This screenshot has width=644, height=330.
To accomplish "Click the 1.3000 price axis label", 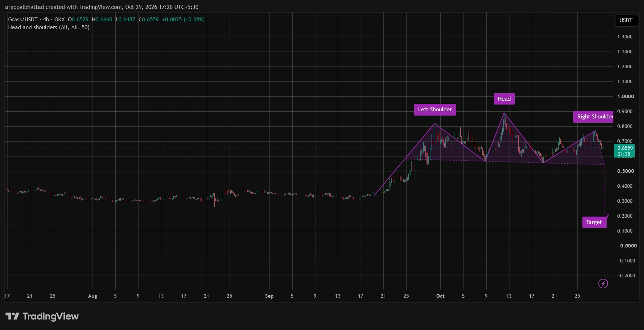I will pyautogui.click(x=625, y=52).
